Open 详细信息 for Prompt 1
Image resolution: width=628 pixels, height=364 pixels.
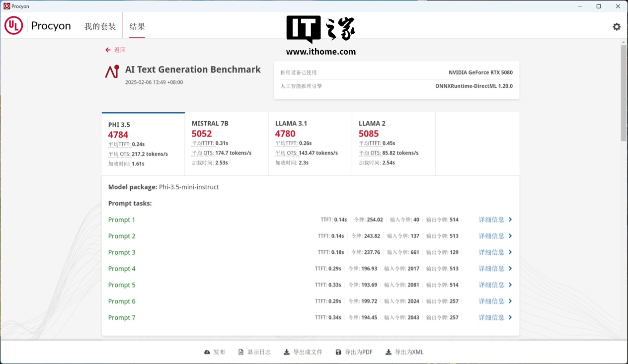pyautogui.click(x=491, y=219)
